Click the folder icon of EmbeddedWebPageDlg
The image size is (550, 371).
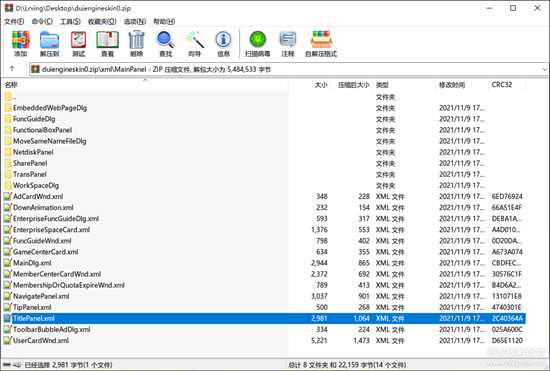tap(8, 108)
